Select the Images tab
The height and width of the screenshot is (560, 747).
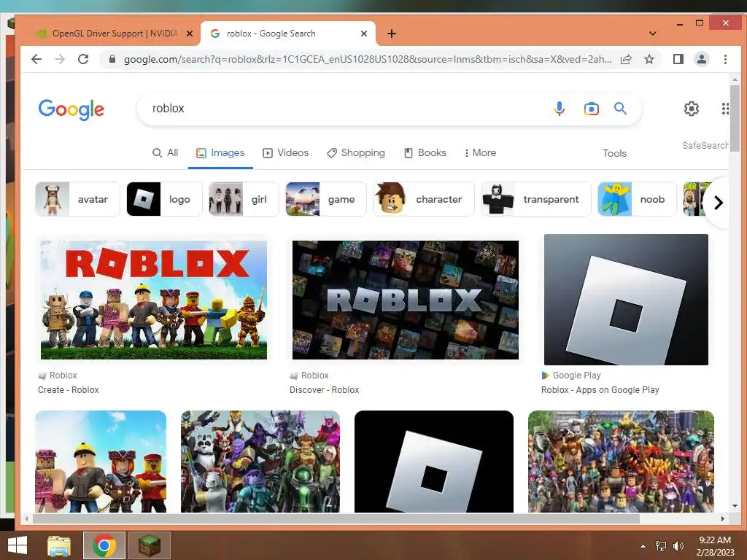click(220, 153)
